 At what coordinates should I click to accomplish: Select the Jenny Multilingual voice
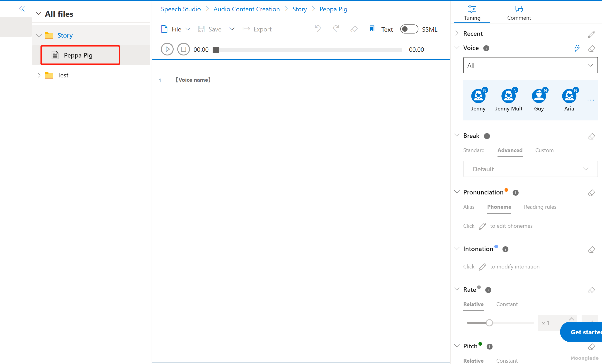(508, 100)
